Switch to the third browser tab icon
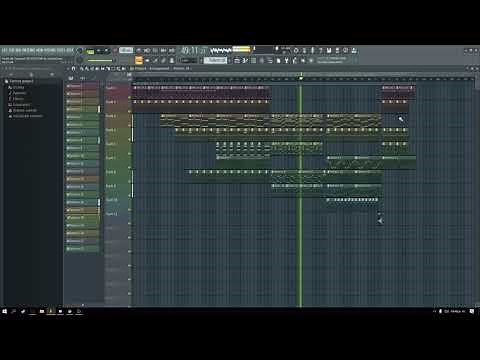Screen dimensions: 480x360 tap(52, 75)
